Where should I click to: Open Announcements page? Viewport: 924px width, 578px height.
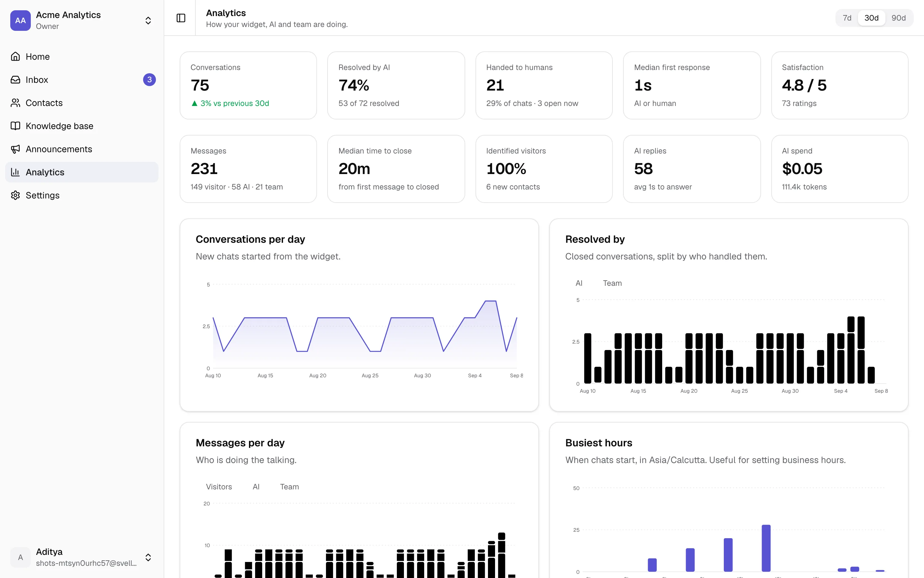[82, 149]
